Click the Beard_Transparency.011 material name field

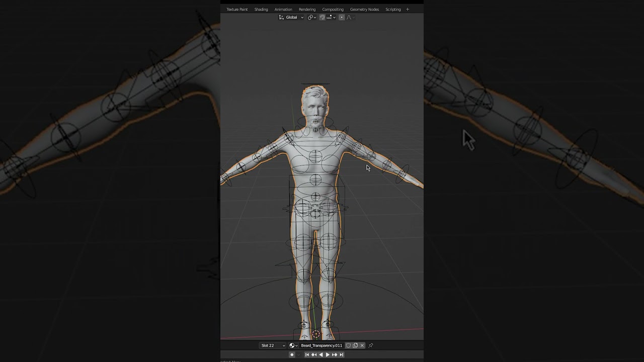point(321,345)
